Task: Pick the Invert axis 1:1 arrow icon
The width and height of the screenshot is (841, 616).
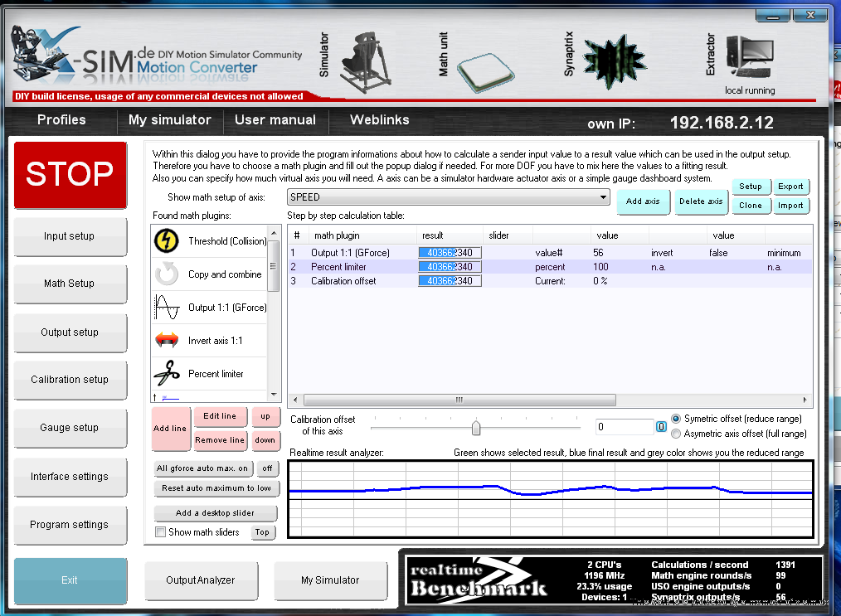Action: point(167,341)
